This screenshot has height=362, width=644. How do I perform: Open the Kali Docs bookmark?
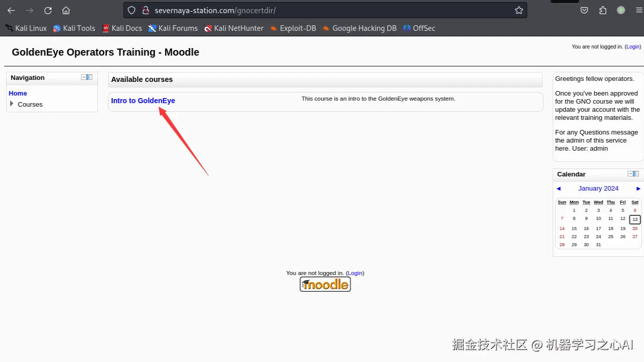point(122,28)
